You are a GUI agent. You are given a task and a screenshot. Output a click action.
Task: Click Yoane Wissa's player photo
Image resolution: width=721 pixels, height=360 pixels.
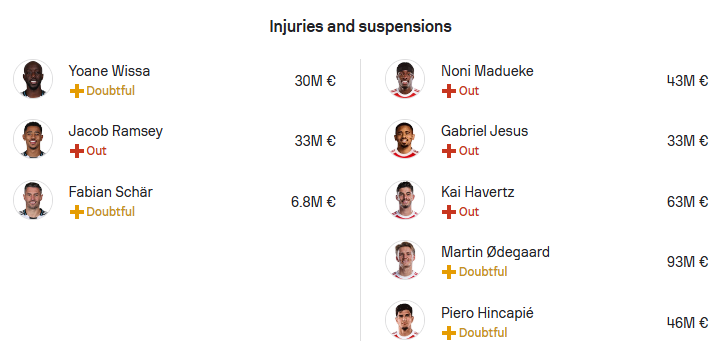point(33,79)
